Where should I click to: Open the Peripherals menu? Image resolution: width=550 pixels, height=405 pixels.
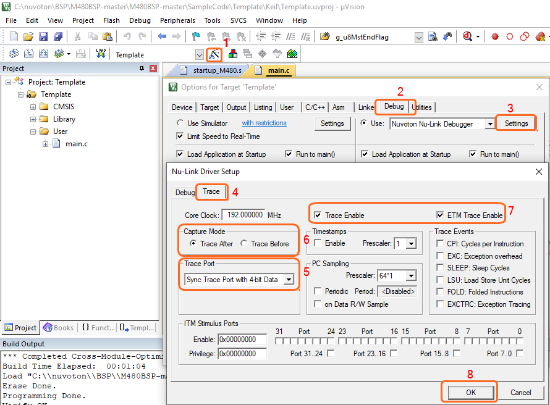tap(177, 21)
